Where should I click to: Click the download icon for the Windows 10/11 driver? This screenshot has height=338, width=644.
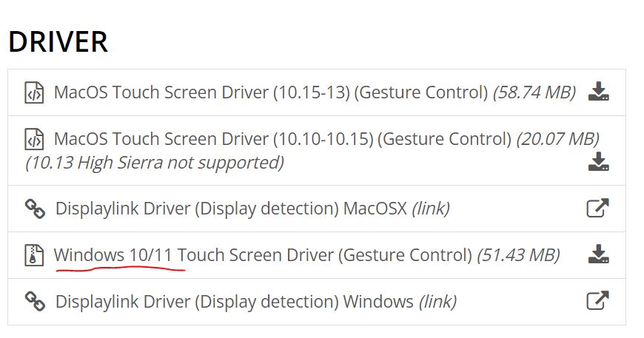(598, 254)
